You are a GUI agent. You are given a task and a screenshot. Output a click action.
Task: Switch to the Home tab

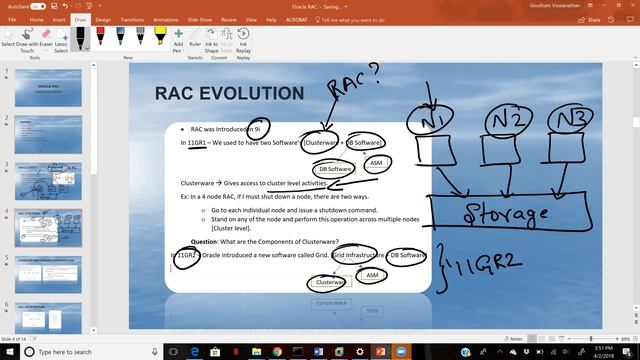click(x=36, y=20)
